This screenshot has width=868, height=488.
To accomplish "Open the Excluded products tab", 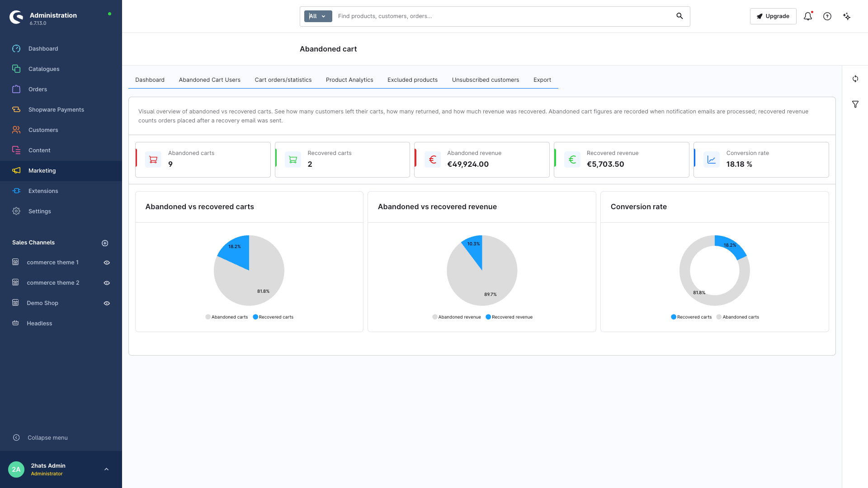I will 412,80.
